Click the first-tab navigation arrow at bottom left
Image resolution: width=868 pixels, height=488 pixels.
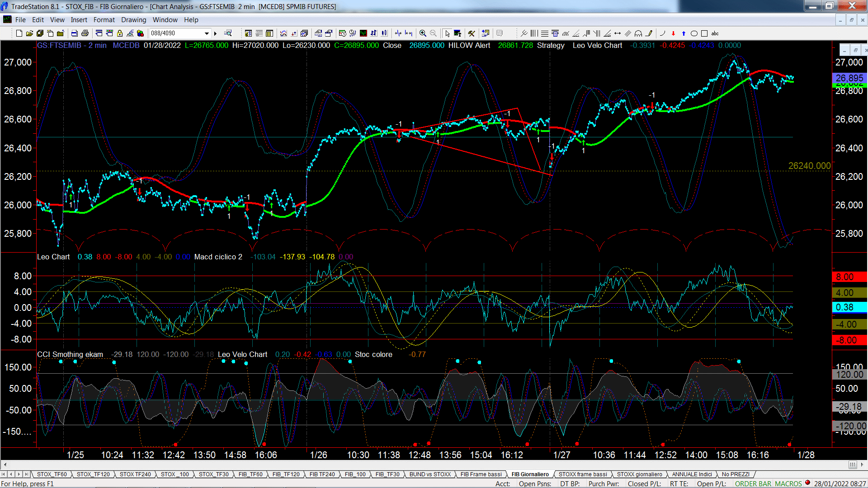click(x=4, y=474)
